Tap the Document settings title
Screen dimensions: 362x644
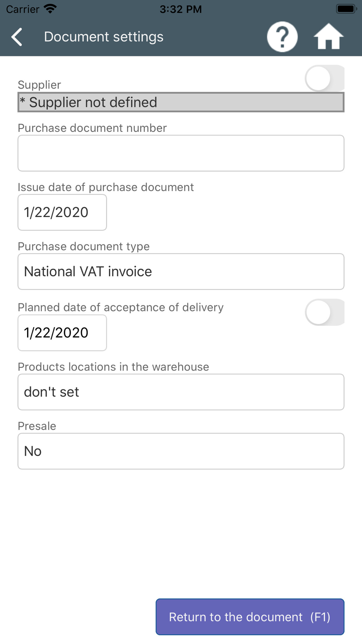[104, 37]
